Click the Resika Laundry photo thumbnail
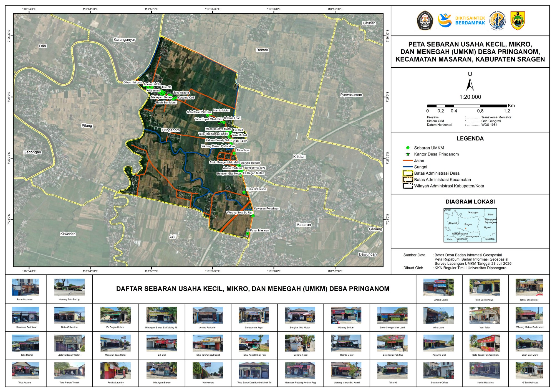This screenshot has width=555, height=392. click(115, 371)
